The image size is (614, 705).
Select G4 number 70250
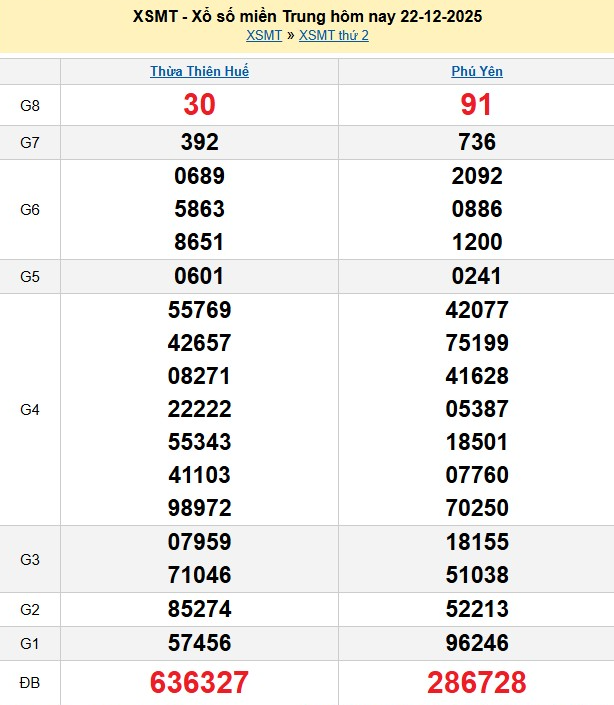tap(477, 508)
